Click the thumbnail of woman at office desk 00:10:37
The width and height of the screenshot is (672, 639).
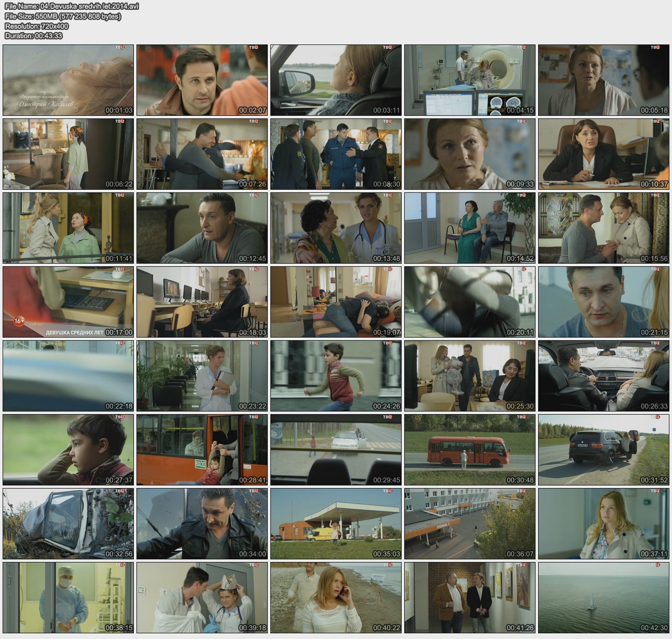(603, 154)
